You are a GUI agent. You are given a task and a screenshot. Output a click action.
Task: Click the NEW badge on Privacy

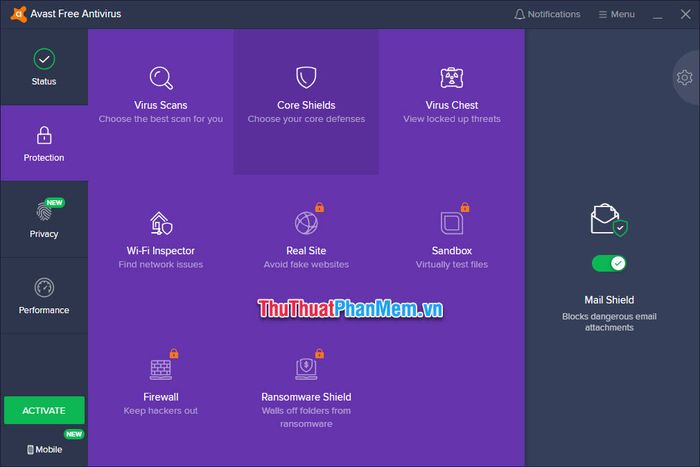click(54, 203)
